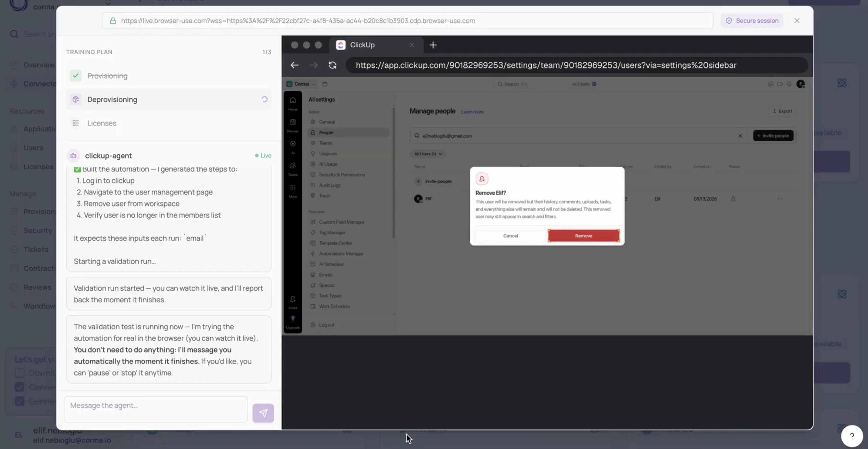
Task: Open Spaces settings
Action: point(349,285)
